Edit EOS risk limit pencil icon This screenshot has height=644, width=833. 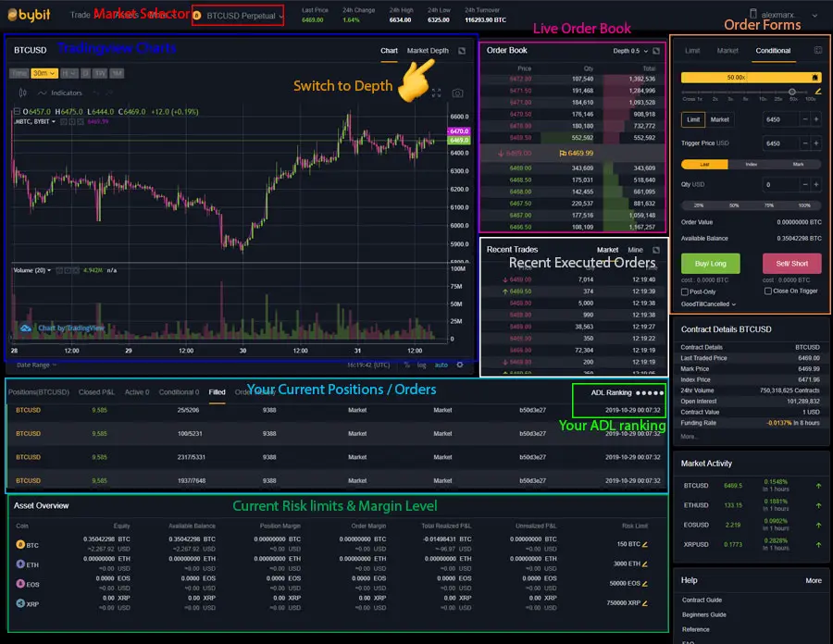pos(645,584)
